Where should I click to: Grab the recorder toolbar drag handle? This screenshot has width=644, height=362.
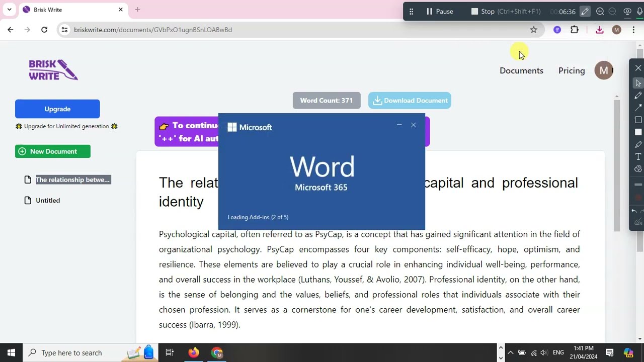411,11
